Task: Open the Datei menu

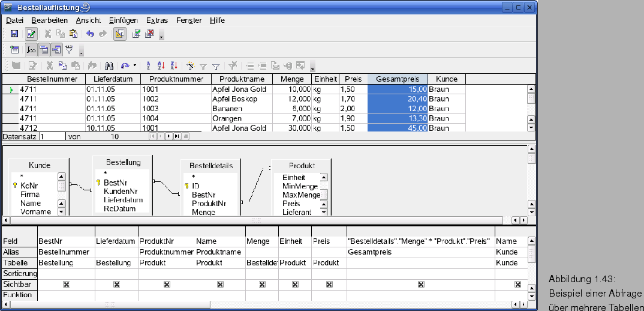Action: pyautogui.click(x=15, y=20)
